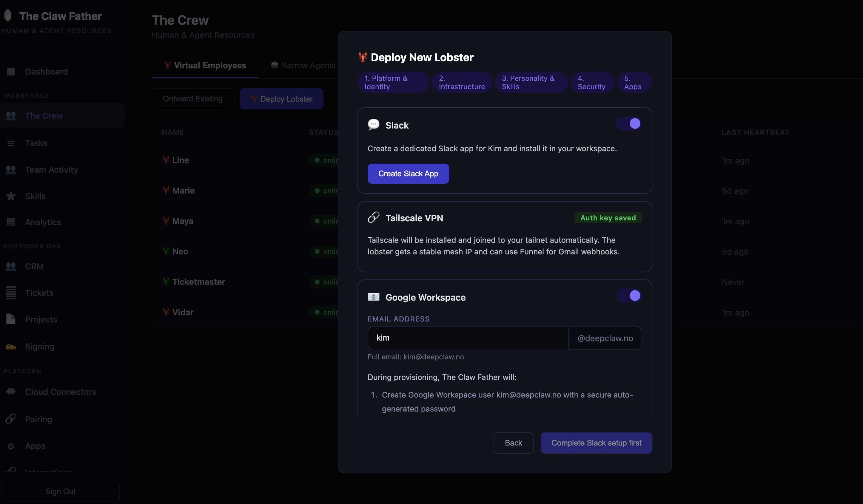The width and height of the screenshot is (863, 504).
Task: Toggle the Slack integration switch
Action: [x=628, y=124]
